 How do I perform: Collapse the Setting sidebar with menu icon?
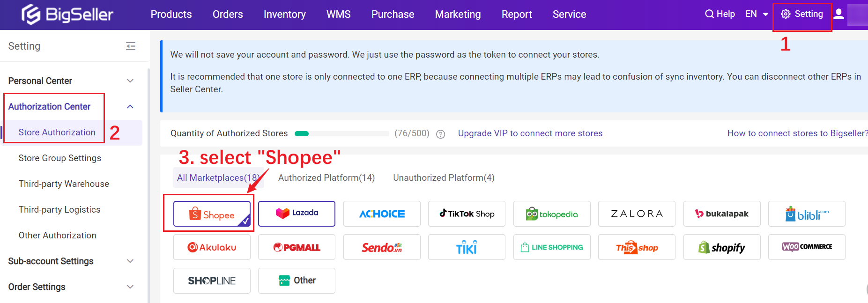click(131, 46)
